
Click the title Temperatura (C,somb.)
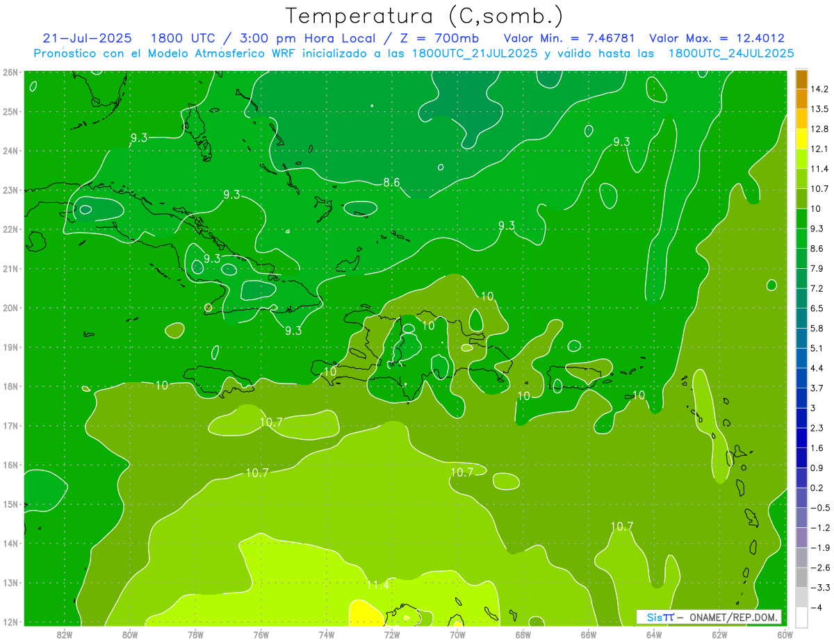coord(425,16)
